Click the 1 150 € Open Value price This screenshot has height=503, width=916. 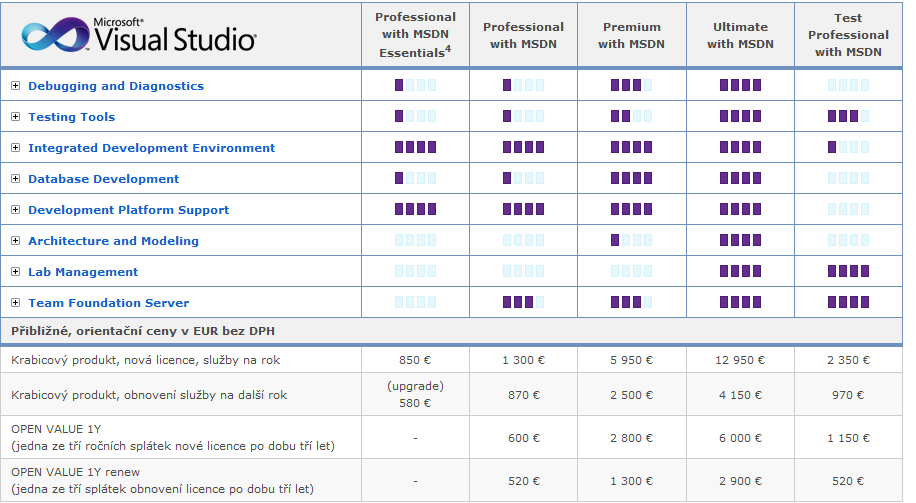click(848, 438)
